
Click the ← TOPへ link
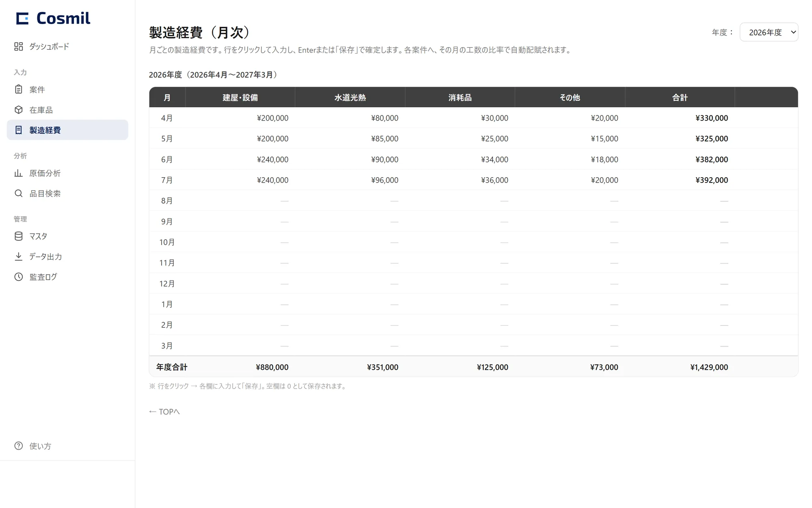pyautogui.click(x=164, y=412)
